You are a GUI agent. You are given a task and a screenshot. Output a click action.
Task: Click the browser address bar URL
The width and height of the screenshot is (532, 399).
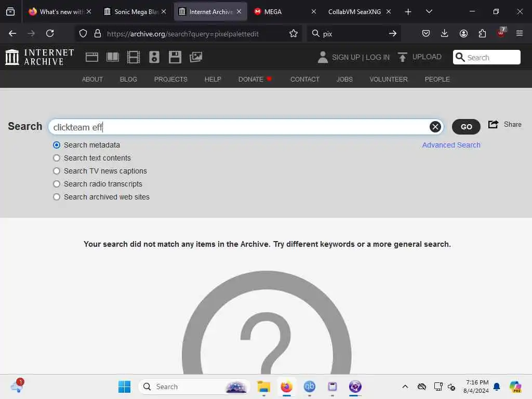(x=182, y=34)
